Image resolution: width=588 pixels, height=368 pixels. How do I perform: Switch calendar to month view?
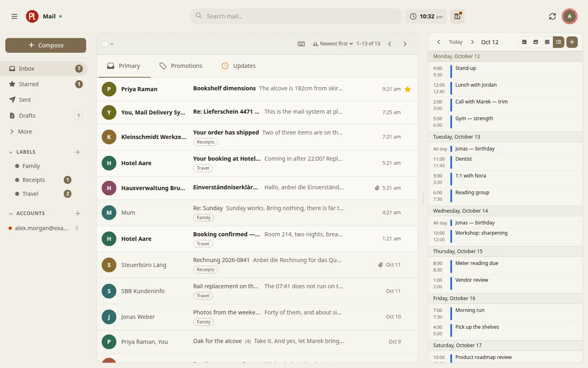tap(547, 42)
